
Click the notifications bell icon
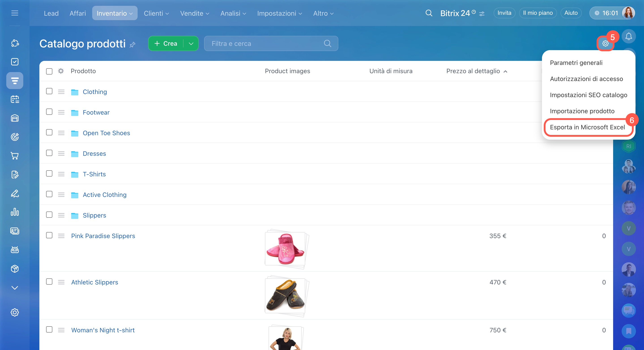(x=629, y=36)
